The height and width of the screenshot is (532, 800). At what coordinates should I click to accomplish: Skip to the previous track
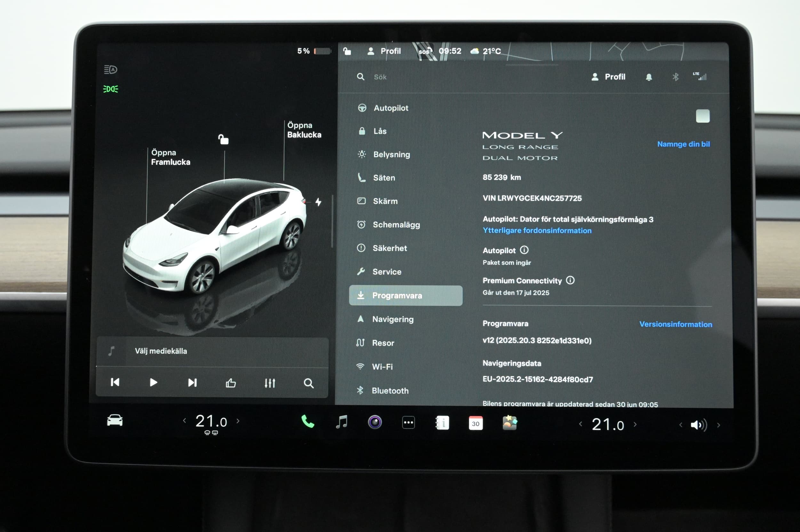coord(115,382)
